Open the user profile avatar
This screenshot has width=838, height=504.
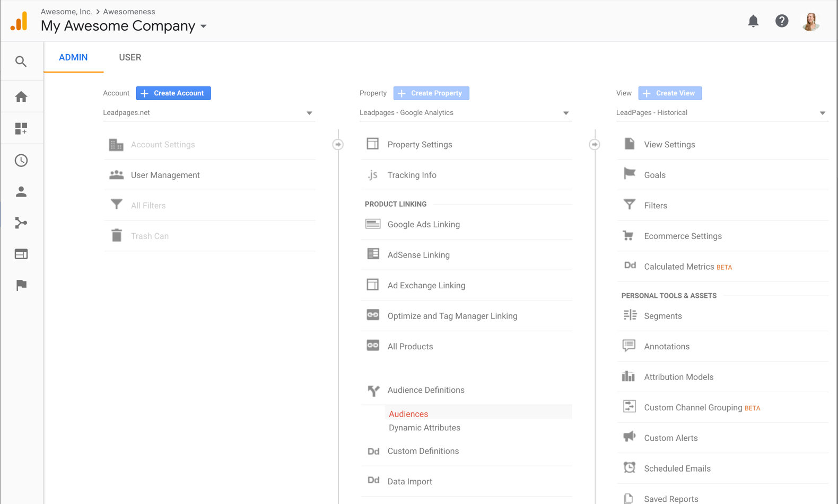(x=810, y=21)
